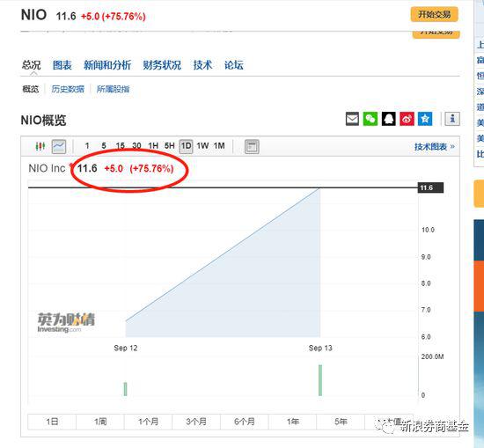The image size is (484, 448).
Task: Share via the green WeChat icon
Action: 370,119
